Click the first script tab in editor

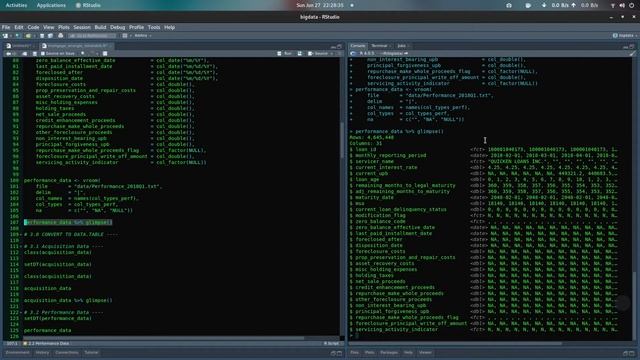20,46
